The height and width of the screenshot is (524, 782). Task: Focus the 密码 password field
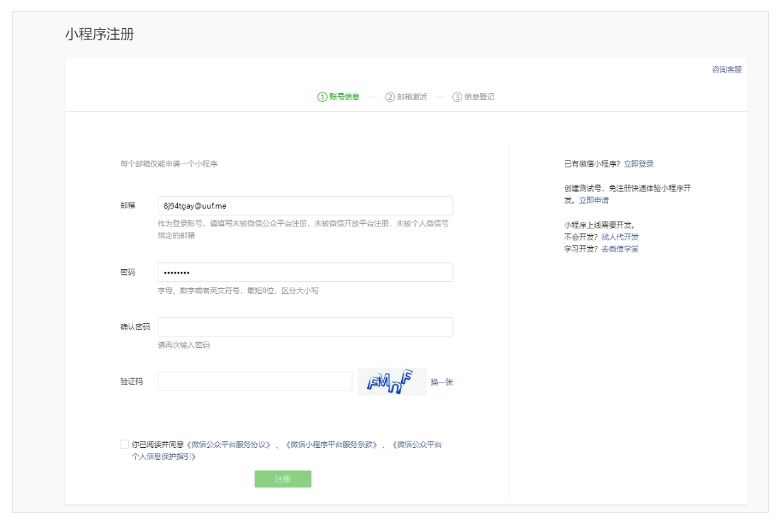click(x=305, y=272)
